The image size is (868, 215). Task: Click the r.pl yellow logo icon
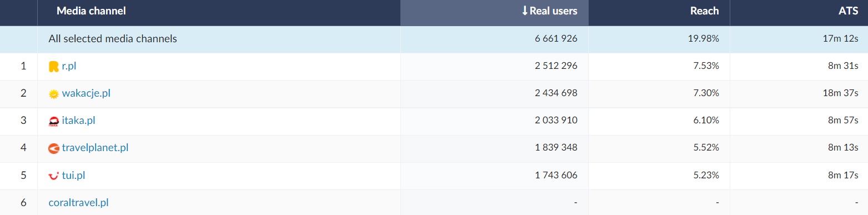54,67
